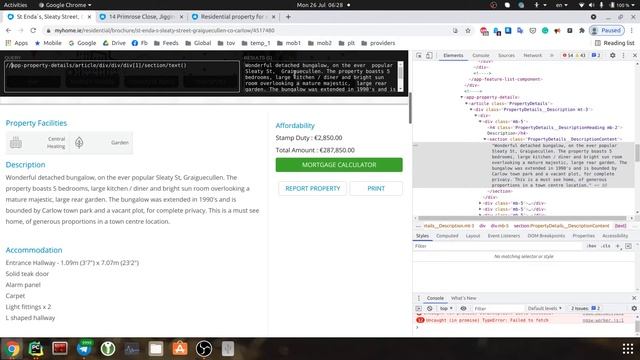Click the red errors count badge in DevTools
This screenshot has width=640, height=360.
[567, 56]
